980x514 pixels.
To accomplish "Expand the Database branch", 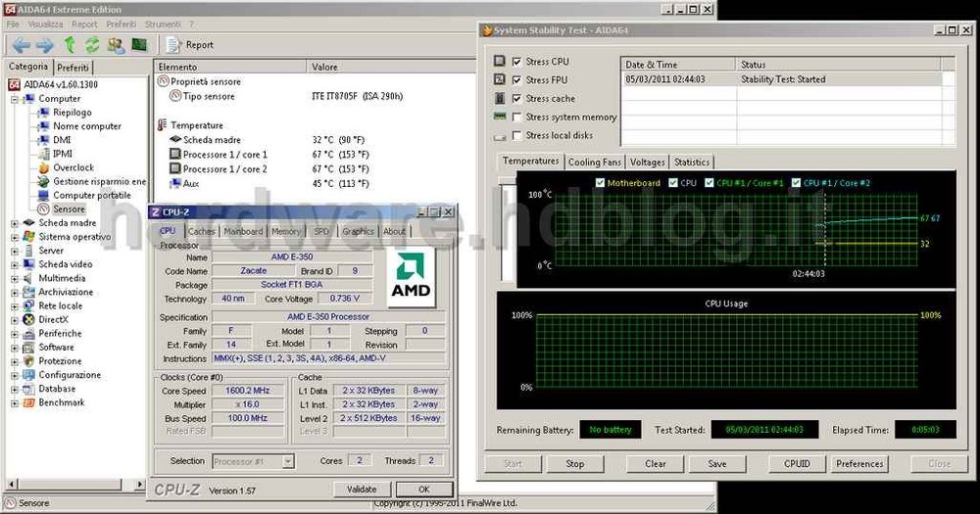I will tap(15, 389).
